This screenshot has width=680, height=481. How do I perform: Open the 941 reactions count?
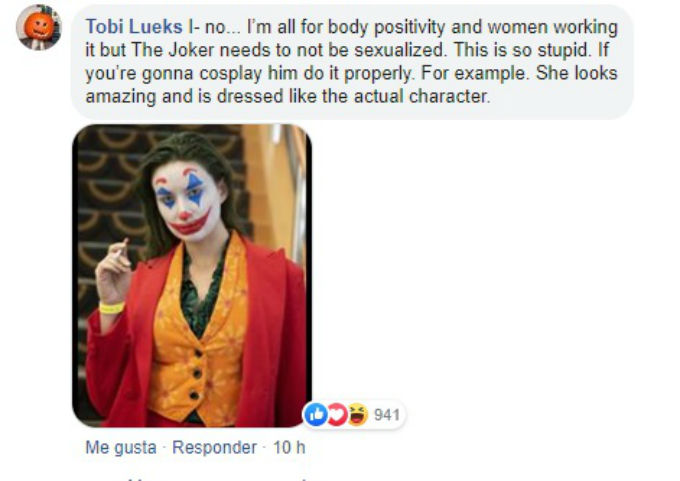(386, 415)
